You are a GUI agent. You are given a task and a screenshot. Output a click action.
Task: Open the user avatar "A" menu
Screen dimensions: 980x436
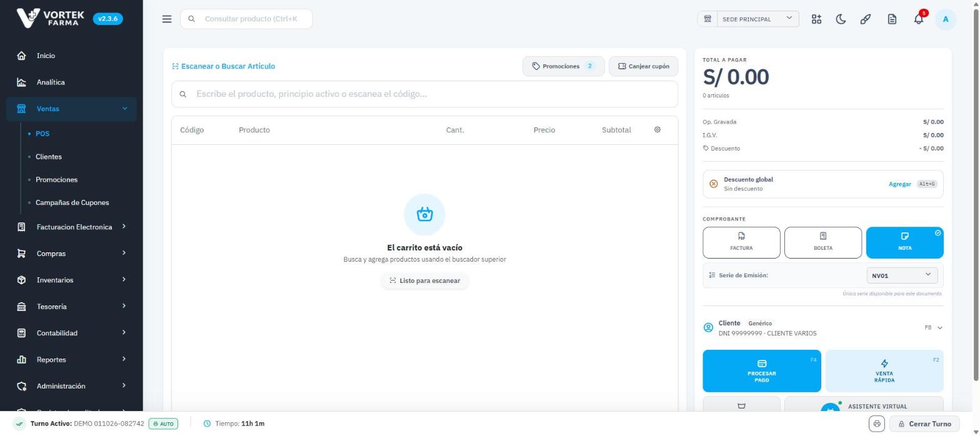946,19
